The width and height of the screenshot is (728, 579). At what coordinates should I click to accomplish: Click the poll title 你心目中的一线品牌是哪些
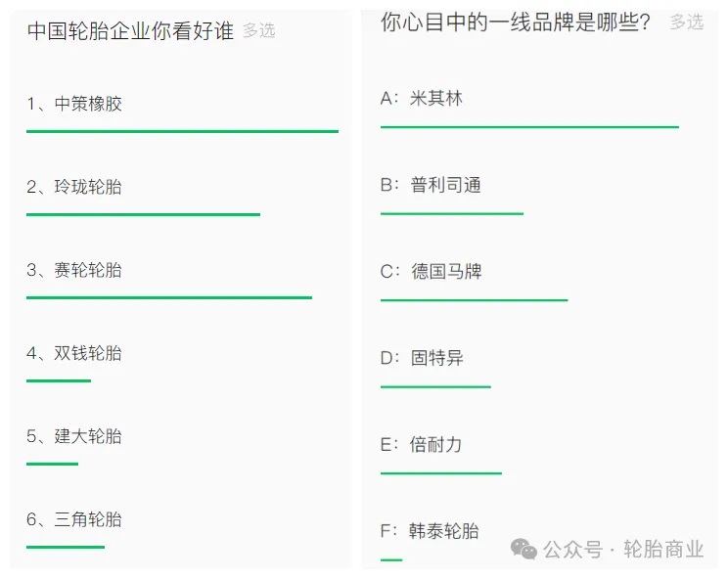click(x=516, y=22)
